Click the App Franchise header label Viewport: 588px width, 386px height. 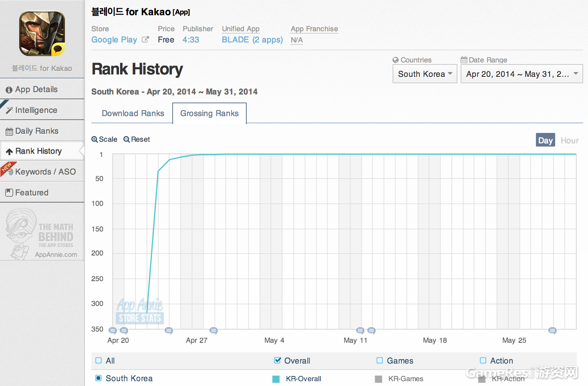(314, 29)
